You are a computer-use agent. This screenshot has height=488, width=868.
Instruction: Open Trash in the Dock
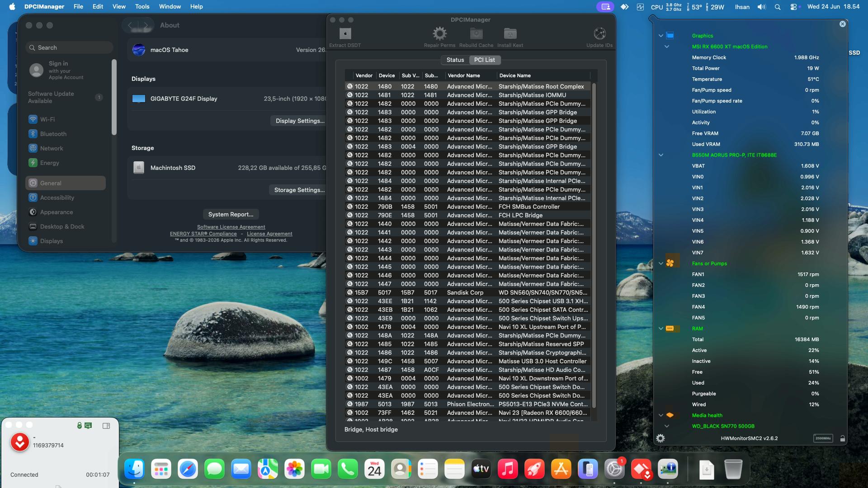tap(733, 469)
